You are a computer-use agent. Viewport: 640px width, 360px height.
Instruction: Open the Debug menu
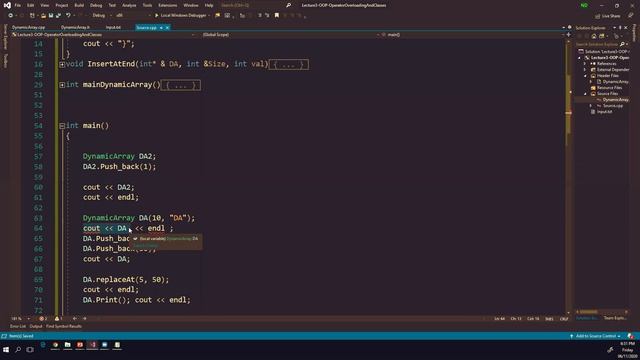96,5
